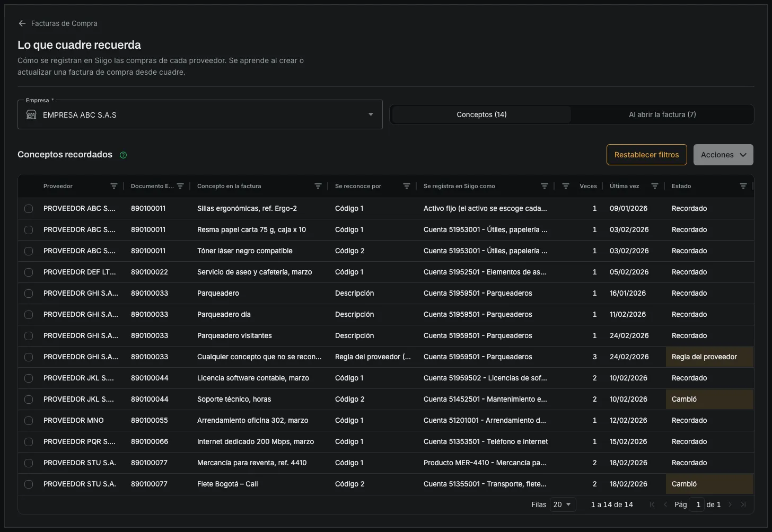Open the filter for the Estado column
The image size is (772, 532).
point(743,186)
